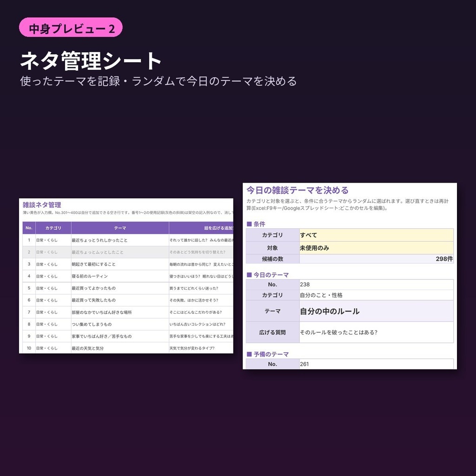Click the theme 最近買ってよかったもの
The height and width of the screenshot is (476, 476).
[93, 288]
